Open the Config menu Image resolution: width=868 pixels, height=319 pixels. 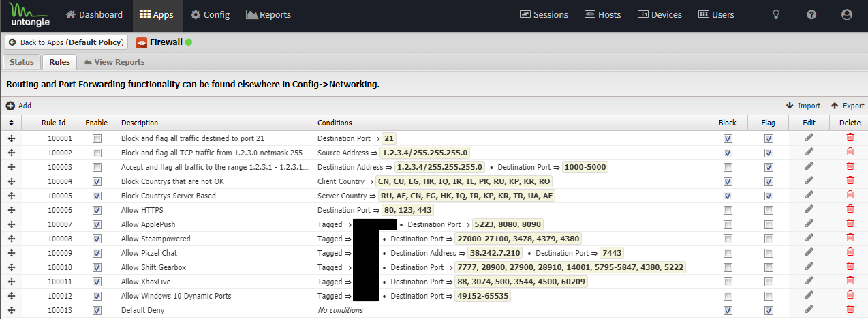pos(210,14)
